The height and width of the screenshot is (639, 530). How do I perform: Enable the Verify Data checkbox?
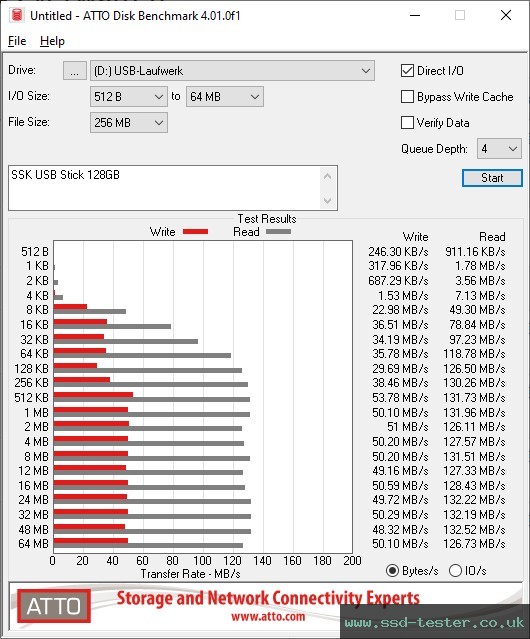(407, 123)
